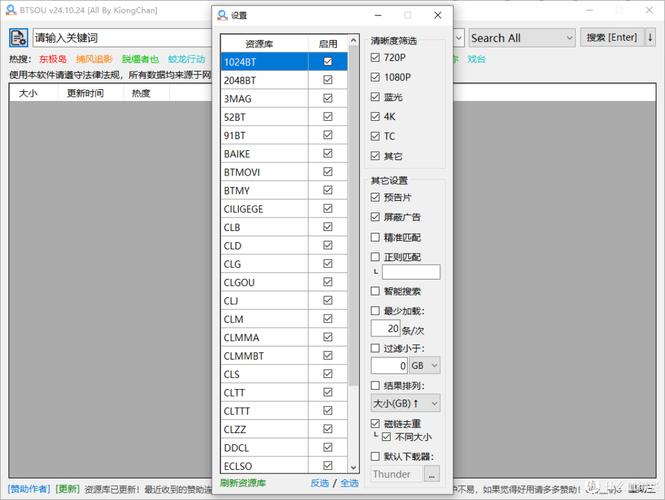Uncheck the 预告片 option
This screenshot has width=665, height=500.
click(375, 197)
